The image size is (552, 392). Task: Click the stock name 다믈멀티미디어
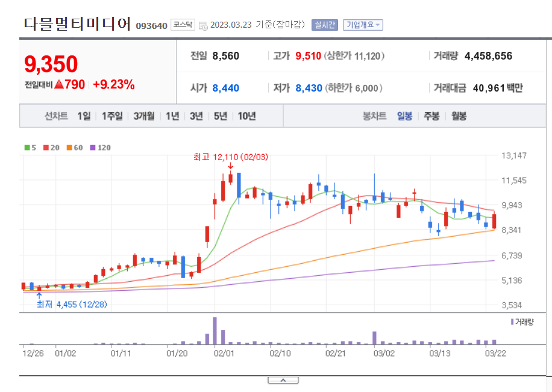[x=77, y=23]
